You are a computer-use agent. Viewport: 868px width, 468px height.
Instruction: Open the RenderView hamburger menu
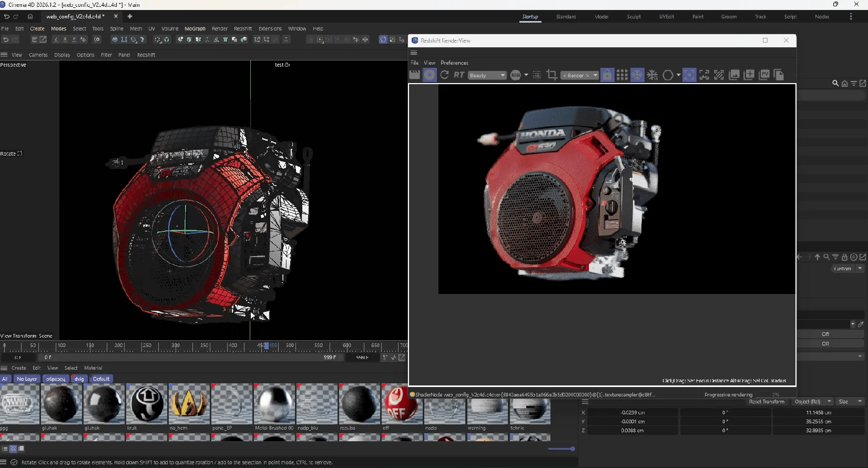414,53
